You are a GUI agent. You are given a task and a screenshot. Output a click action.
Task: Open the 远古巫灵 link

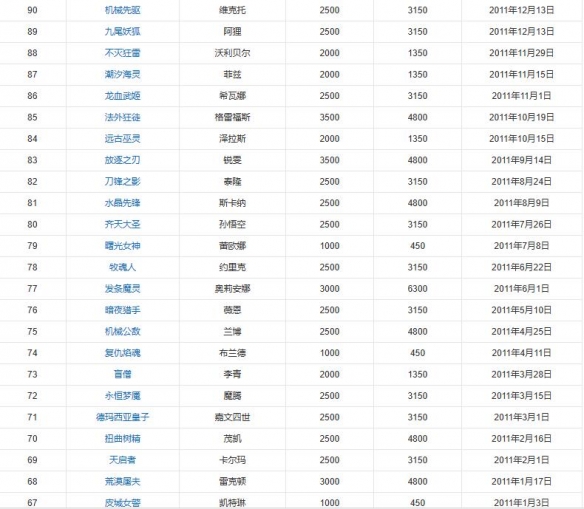click(x=123, y=139)
